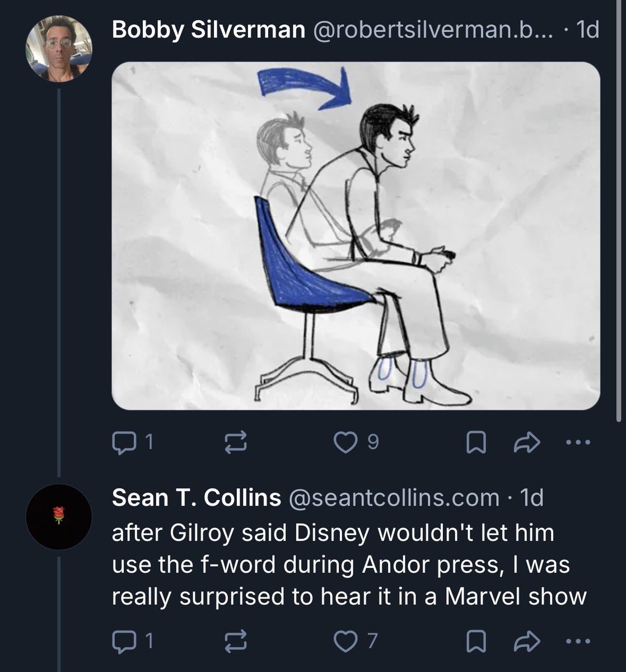This screenshot has width=626, height=672.
Task: Bookmark Bobby Silverman's post
Action: pyautogui.click(x=476, y=443)
